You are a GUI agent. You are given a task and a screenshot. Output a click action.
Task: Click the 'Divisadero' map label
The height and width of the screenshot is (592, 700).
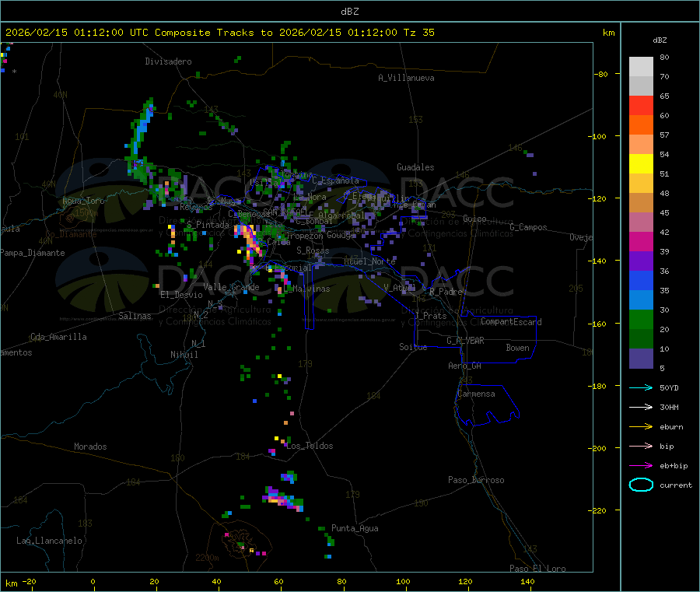168,61
